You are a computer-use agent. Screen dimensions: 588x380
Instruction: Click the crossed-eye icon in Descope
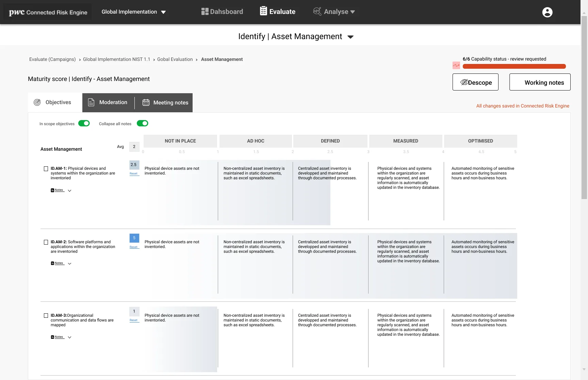point(464,82)
